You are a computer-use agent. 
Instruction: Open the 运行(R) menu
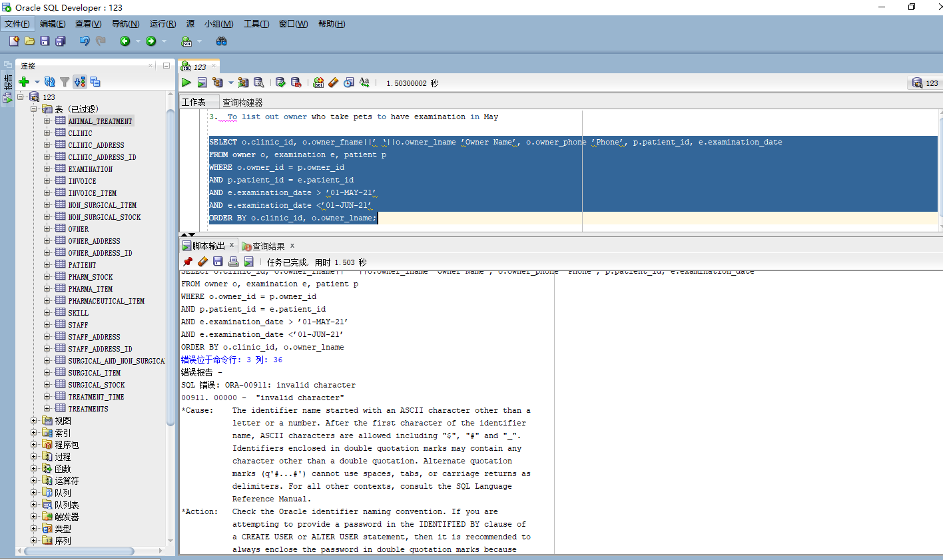click(x=163, y=24)
